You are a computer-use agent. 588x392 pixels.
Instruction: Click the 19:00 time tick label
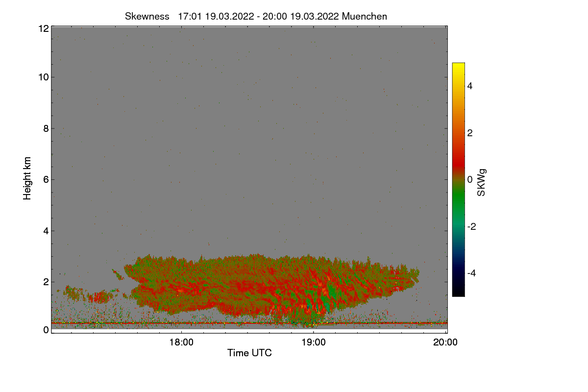pos(314,343)
